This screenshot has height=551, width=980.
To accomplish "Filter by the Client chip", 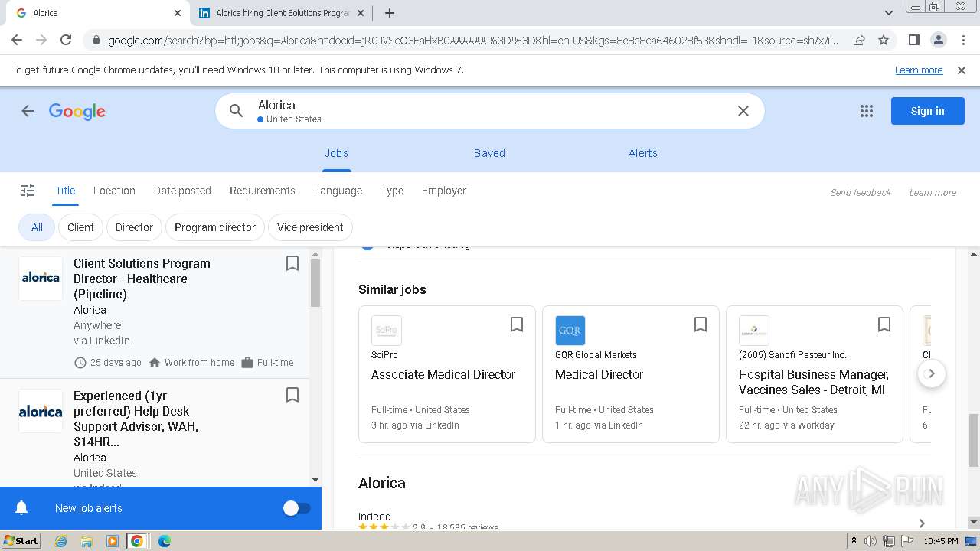I will pyautogui.click(x=80, y=227).
